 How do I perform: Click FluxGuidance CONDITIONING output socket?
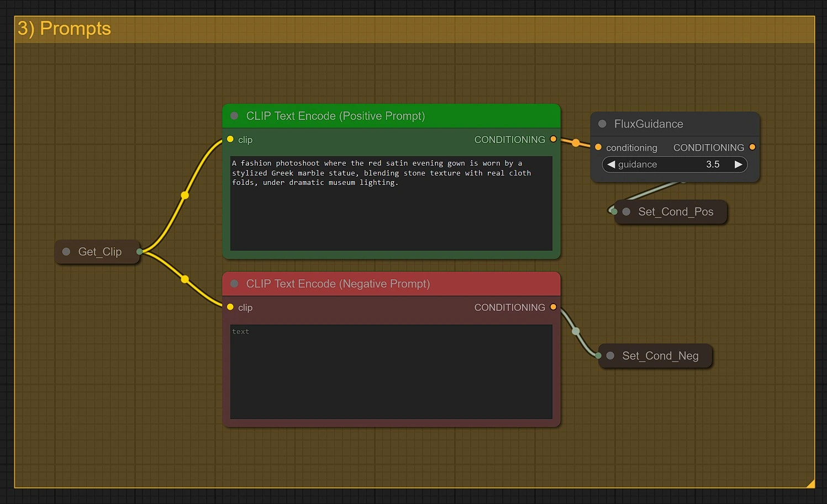[x=752, y=147]
